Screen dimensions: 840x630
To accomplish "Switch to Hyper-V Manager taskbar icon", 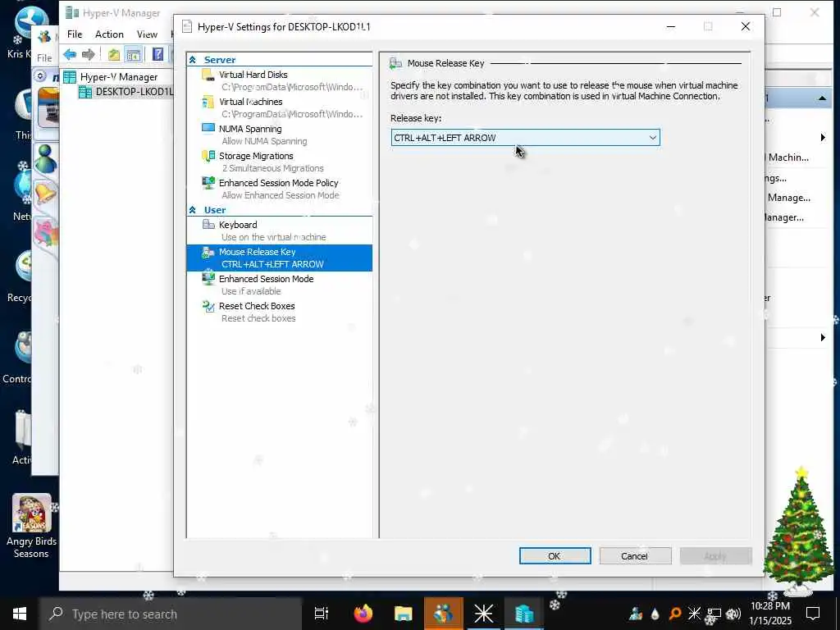I will click(524, 614).
